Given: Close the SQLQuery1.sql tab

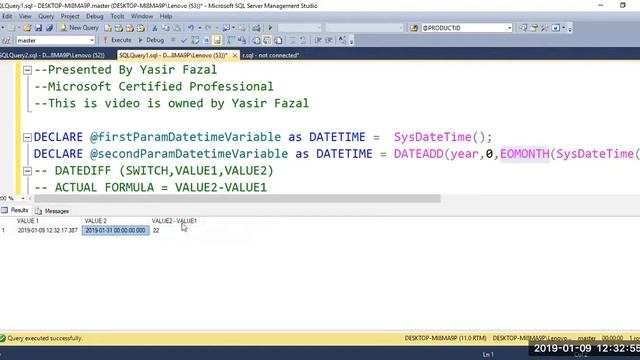Looking at the screenshot, I should (x=235, y=55).
